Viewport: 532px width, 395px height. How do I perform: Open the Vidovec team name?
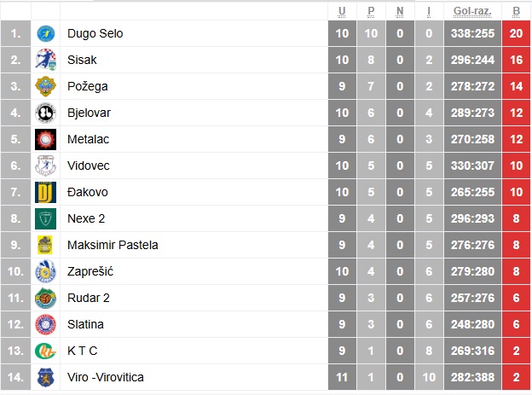[x=88, y=166]
